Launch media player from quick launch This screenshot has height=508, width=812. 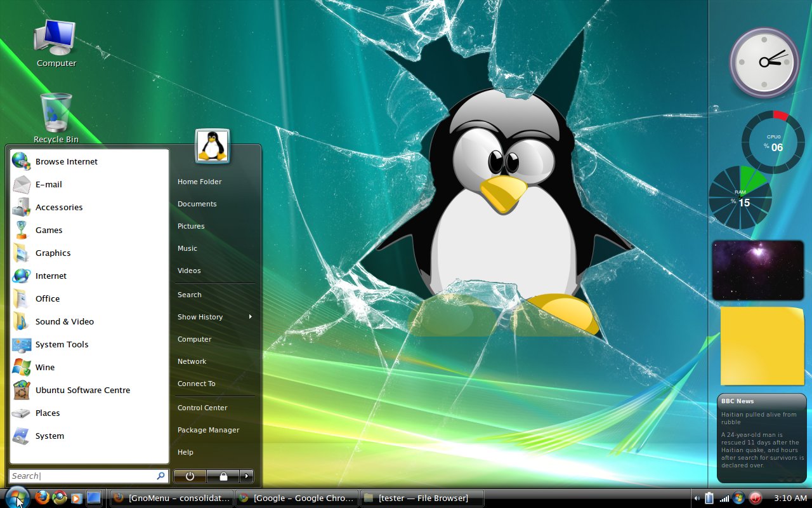pyautogui.click(x=76, y=498)
